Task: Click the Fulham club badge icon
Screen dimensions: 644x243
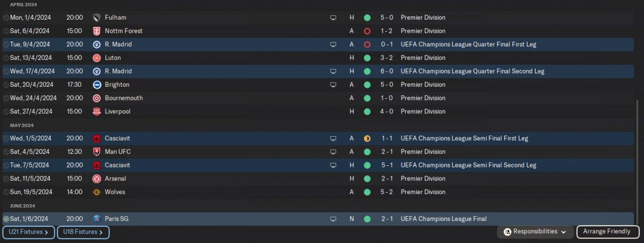Action: click(97, 18)
